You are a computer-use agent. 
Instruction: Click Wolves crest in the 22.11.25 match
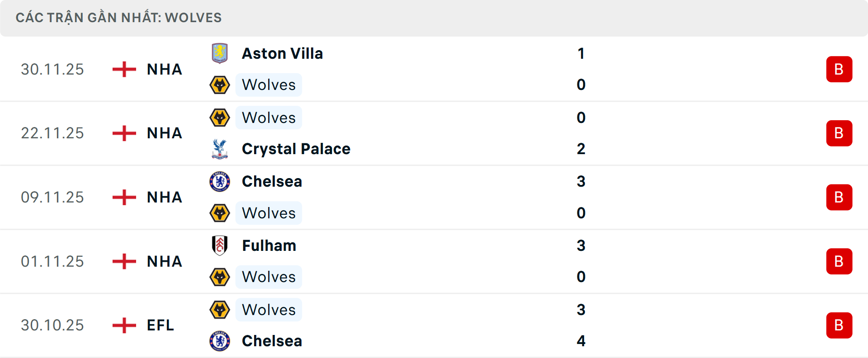(220, 118)
